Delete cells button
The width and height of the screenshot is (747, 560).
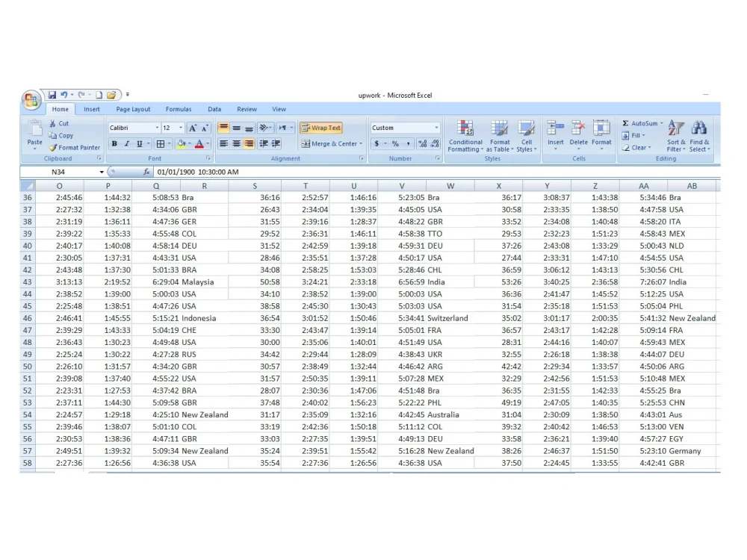point(578,135)
